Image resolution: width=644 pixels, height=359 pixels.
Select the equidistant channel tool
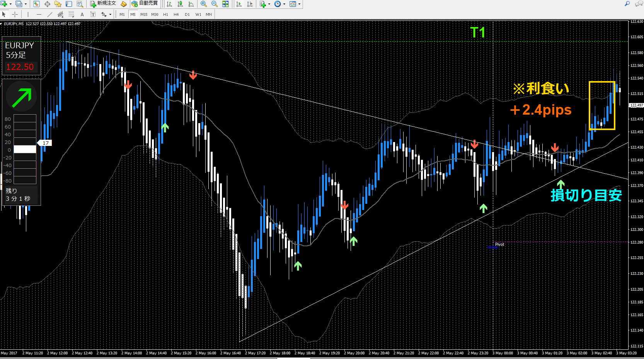(60, 14)
